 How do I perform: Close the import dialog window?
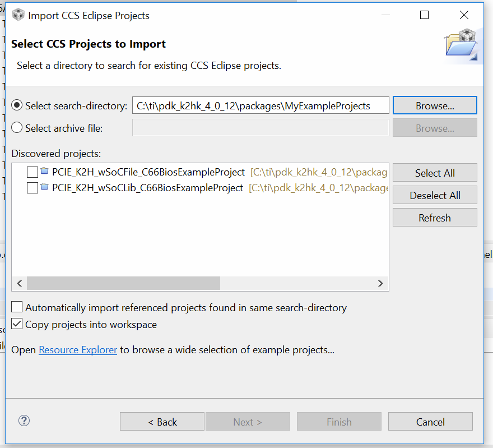464,15
